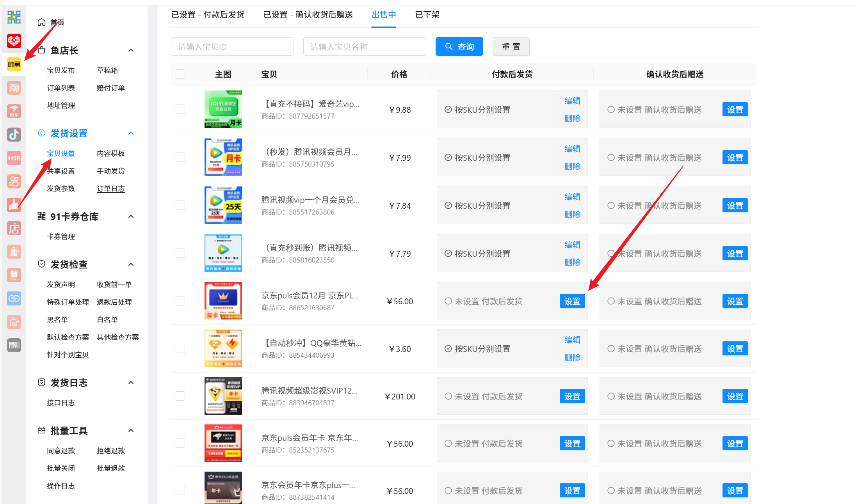The height and width of the screenshot is (504, 856).
Task: Open the shopping bag sparkle icon
Action: coord(14,252)
